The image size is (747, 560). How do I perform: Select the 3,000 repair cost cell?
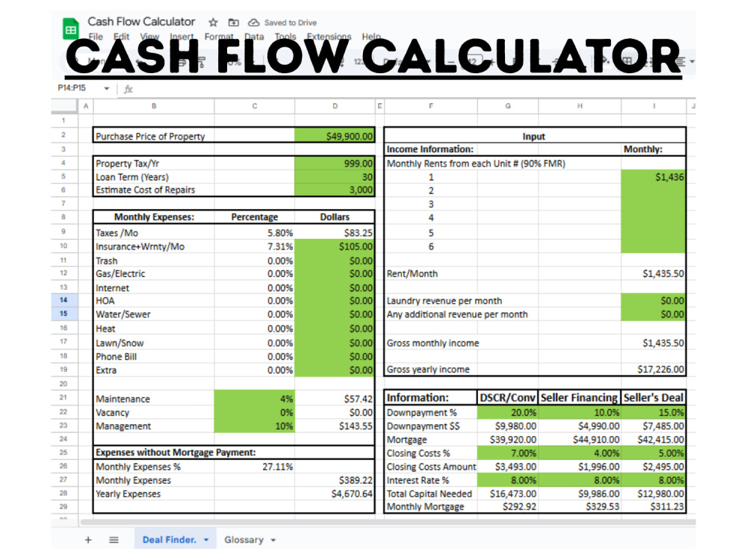coord(335,190)
